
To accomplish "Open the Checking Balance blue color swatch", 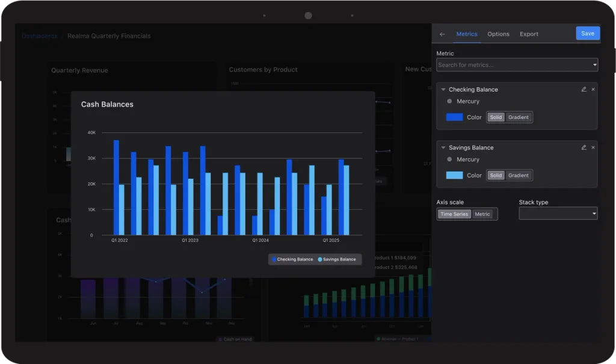I will (x=455, y=117).
